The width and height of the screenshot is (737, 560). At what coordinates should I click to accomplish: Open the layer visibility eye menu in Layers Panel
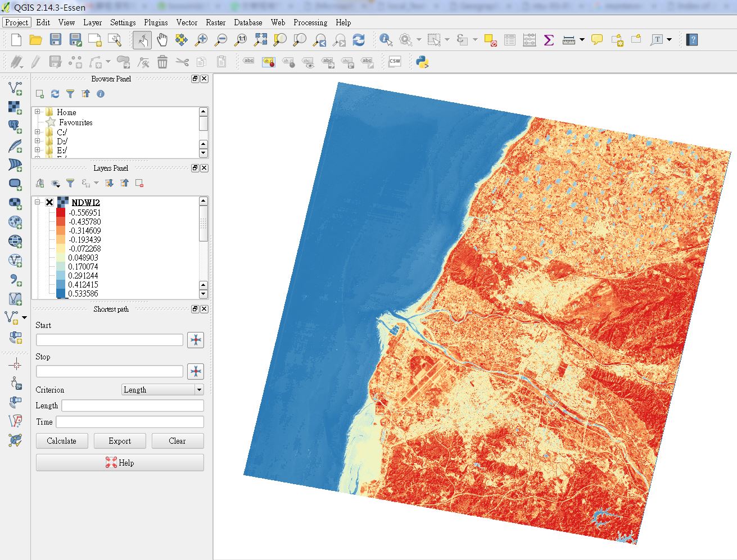pyautogui.click(x=55, y=183)
